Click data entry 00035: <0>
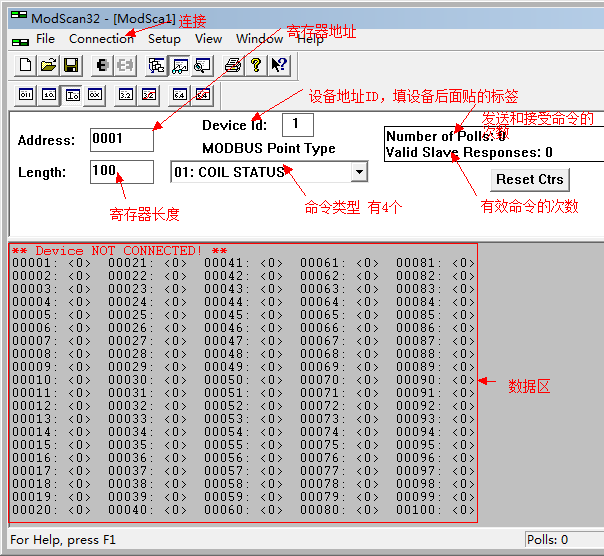 pos(147,445)
